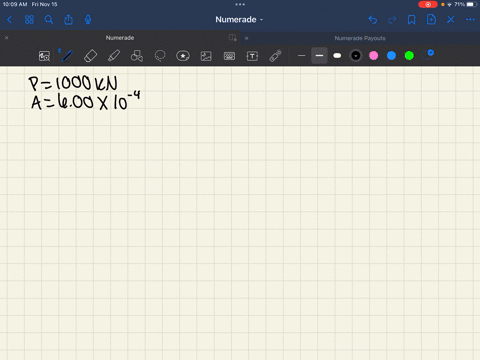
Task: Select the black pen color
Action: [x=356, y=56]
